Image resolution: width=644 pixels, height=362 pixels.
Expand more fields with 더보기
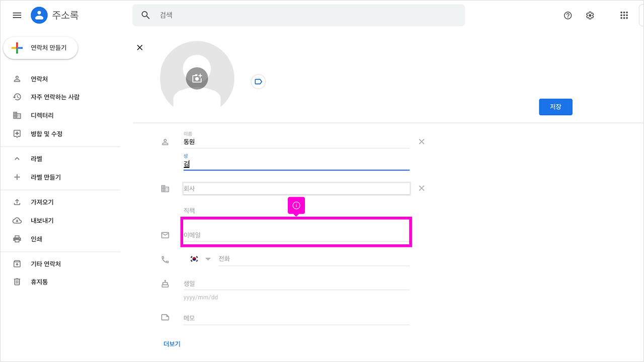pyautogui.click(x=172, y=344)
